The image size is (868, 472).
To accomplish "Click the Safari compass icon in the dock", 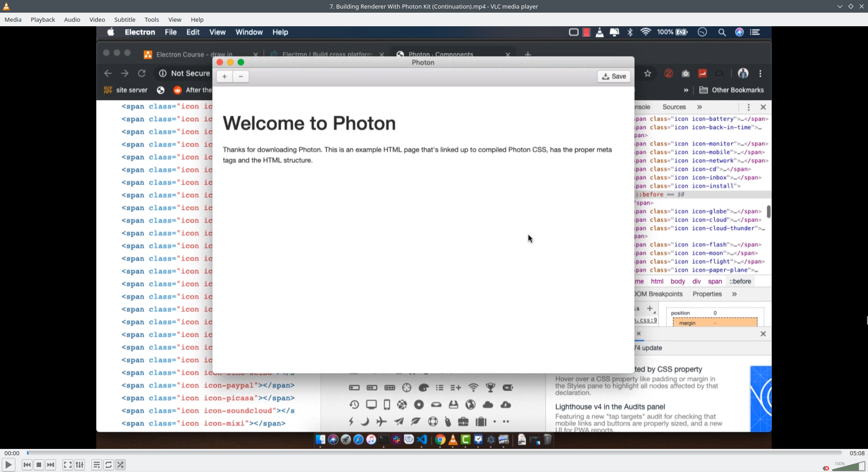I will click(359, 439).
